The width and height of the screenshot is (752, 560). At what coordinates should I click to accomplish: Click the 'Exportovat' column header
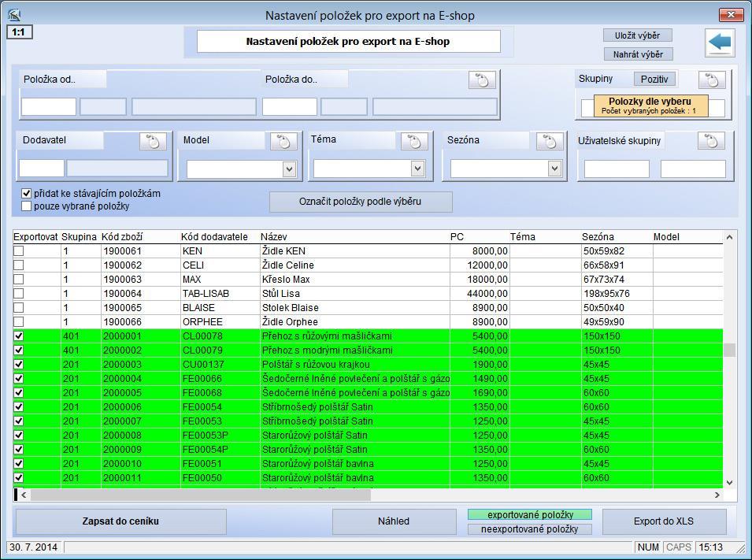coord(35,237)
